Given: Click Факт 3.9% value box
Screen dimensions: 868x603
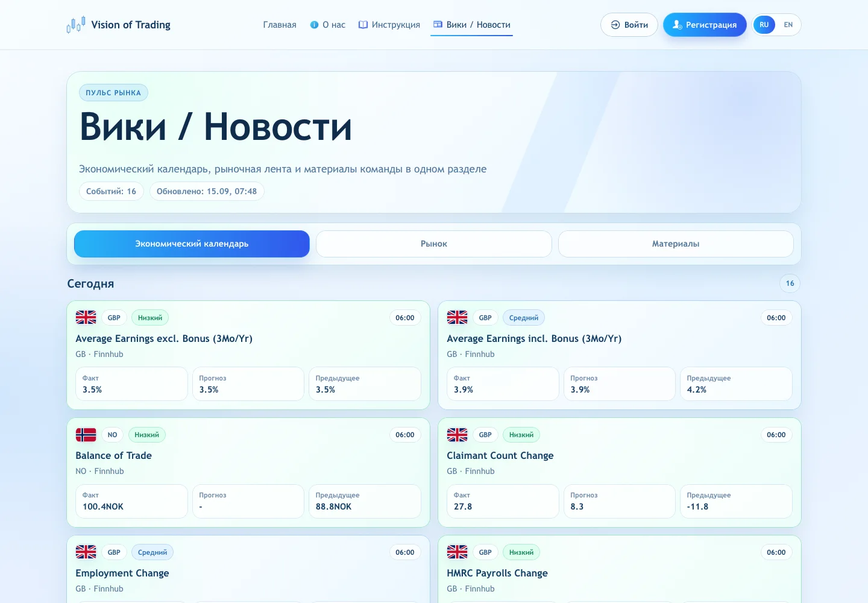Looking at the screenshot, I should tap(503, 384).
